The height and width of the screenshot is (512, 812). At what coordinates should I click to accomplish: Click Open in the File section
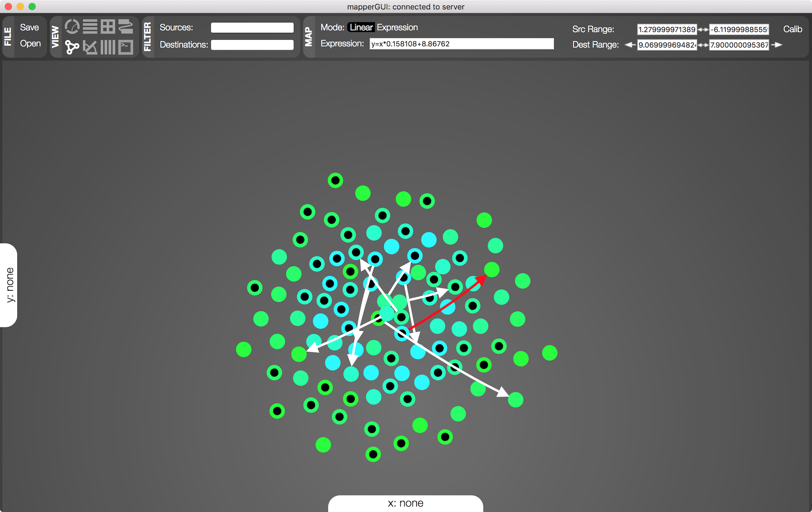point(30,43)
